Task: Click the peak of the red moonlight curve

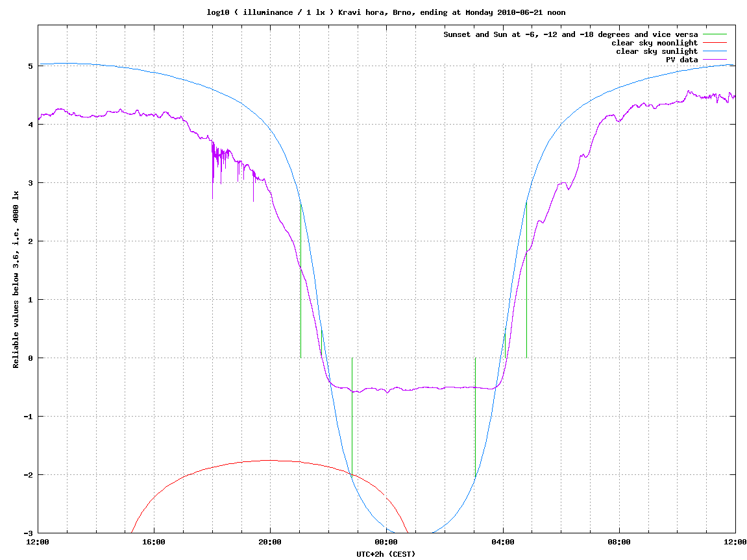Action: 269,461
